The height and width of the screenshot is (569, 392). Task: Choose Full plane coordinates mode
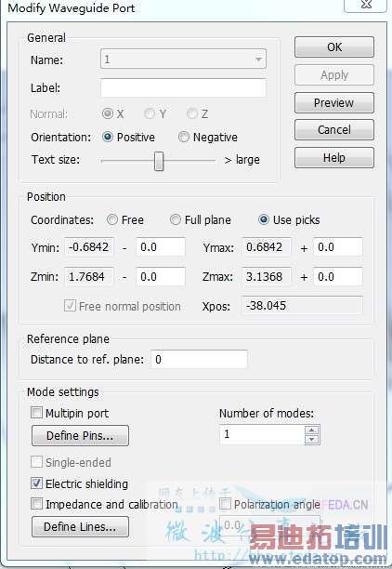click(x=176, y=220)
